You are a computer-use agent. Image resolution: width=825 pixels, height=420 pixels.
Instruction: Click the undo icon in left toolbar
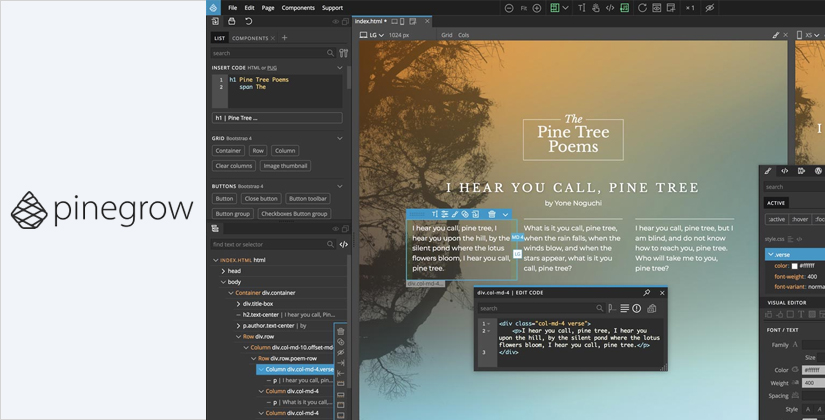(x=248, y=21)
